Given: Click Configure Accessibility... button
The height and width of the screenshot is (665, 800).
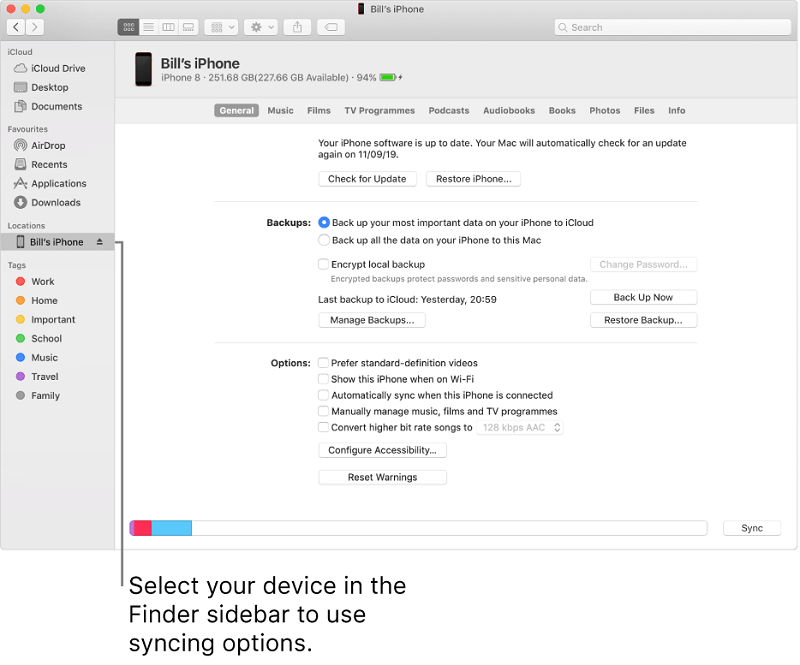Looking at the screenshot, I should [382, 450].
